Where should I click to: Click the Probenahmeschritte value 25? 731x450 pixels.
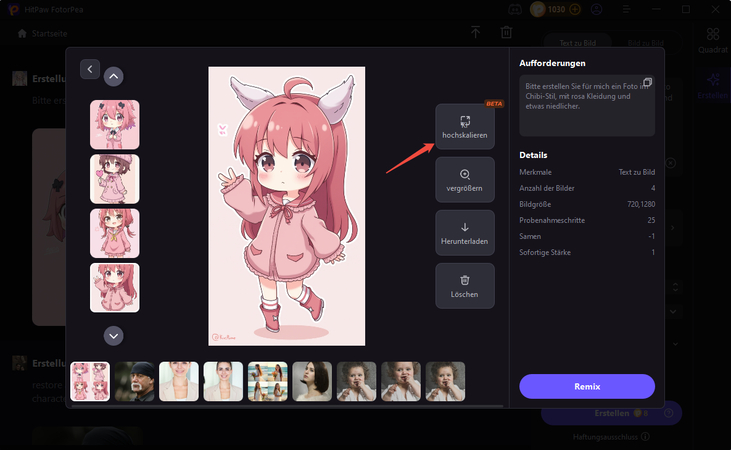click(651, 220)
